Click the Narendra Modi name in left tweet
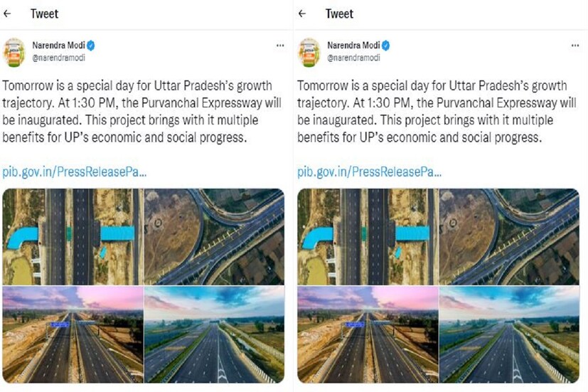Image resolution: width=588 pixels, height=392 pixels. 58,46
